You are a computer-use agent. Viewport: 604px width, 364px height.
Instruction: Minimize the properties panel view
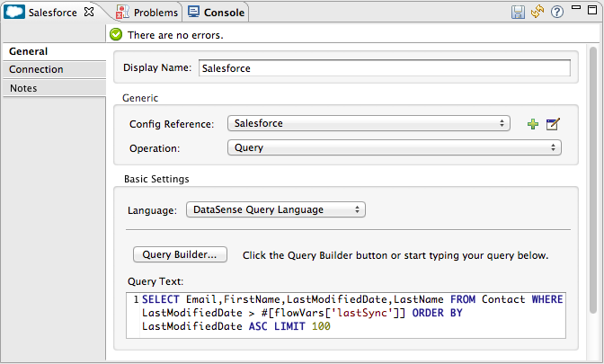[576, 7]
